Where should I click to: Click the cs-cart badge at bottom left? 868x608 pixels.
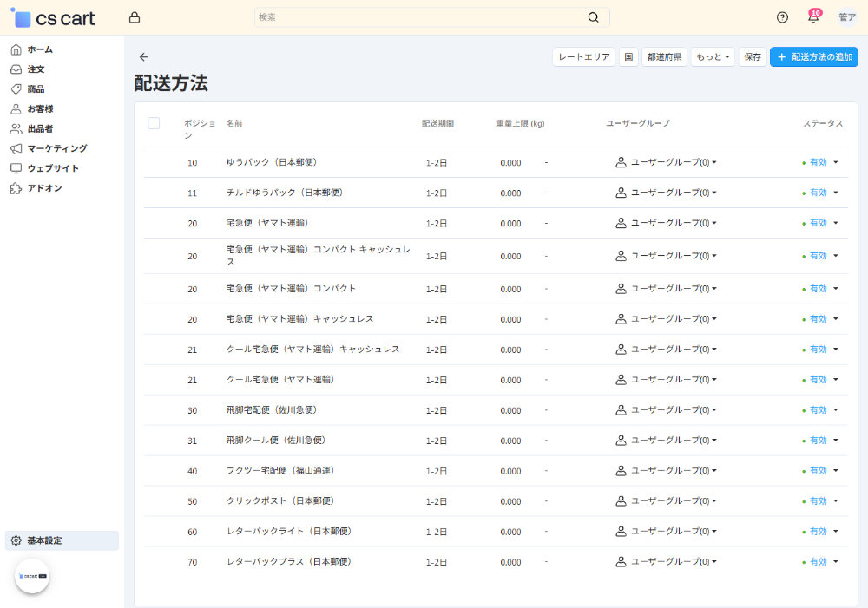click(32, 576)
